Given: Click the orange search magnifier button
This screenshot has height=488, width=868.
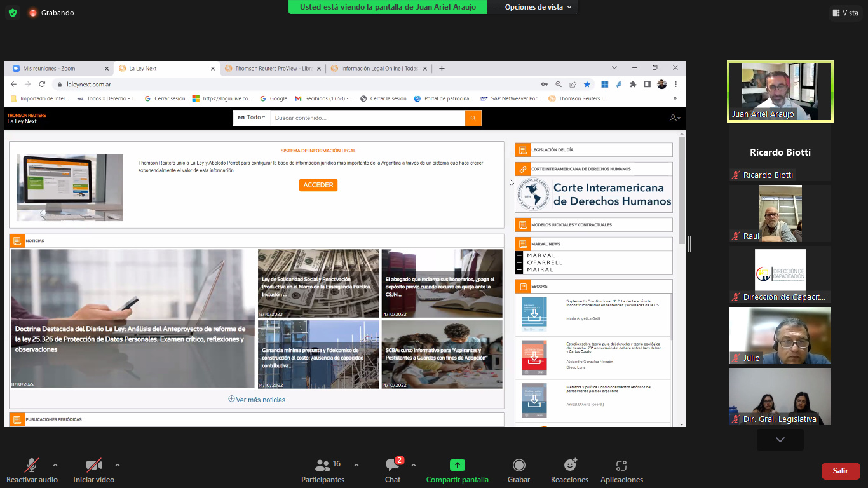Looking at the screenshot, I should click(x=473, y=118).
